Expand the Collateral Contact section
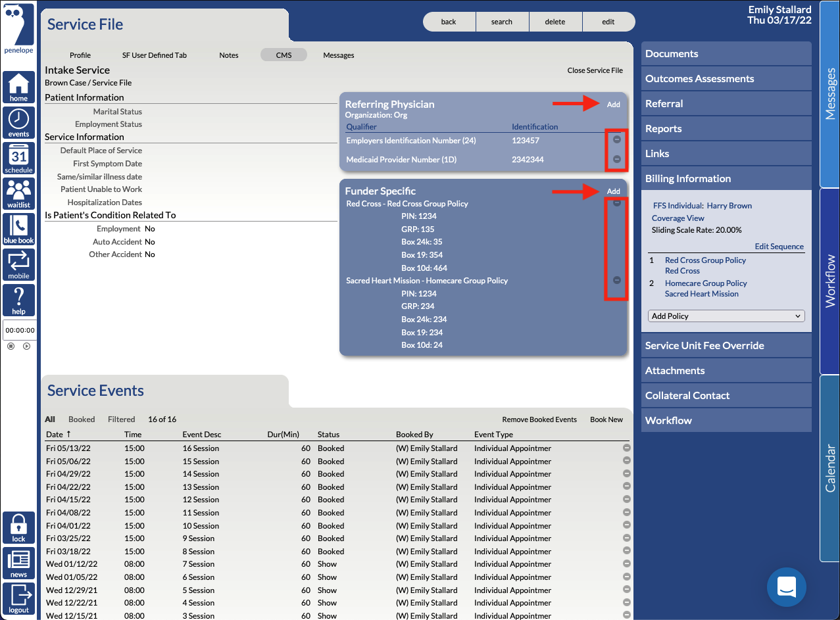 [x=726, y=396]
